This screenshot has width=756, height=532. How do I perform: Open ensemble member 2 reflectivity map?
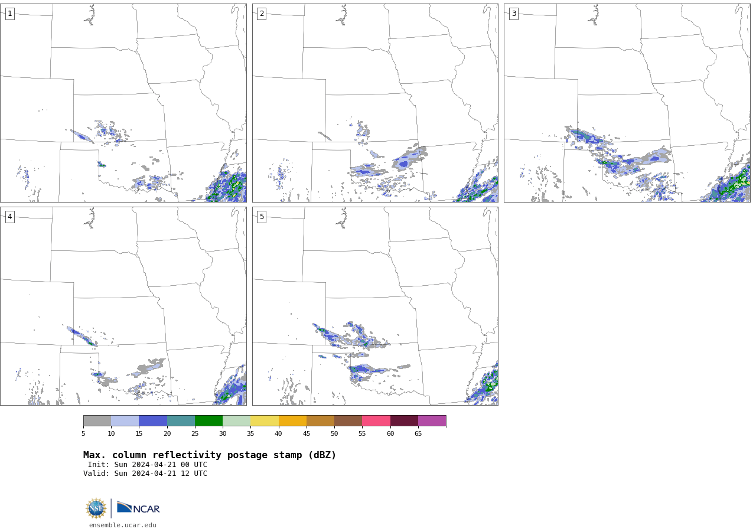click(x=375, y=103)
